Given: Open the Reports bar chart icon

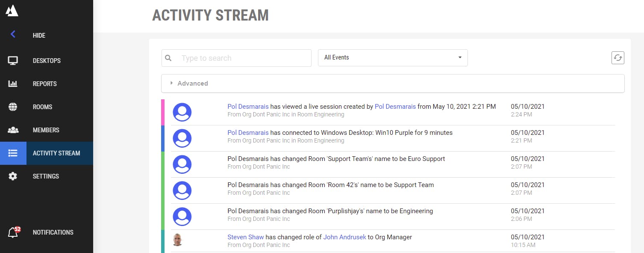Looking at the screenshot, I should pos(13,84).
